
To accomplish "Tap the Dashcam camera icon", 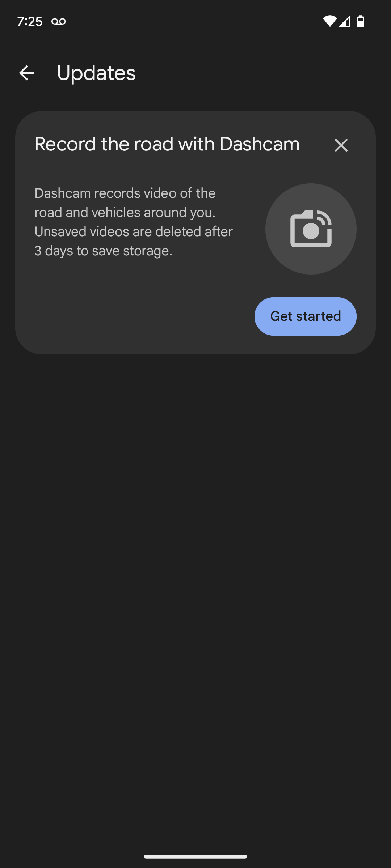I will point(311,229).
